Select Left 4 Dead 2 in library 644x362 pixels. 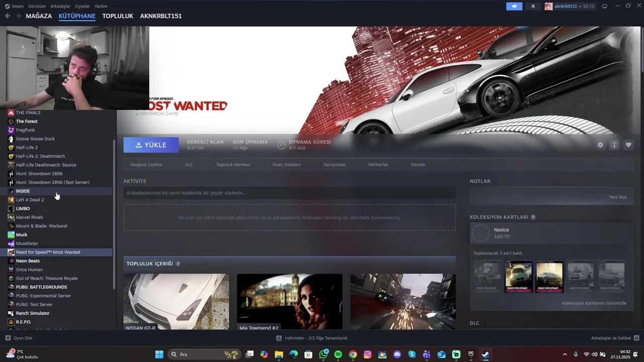(56, 200)
